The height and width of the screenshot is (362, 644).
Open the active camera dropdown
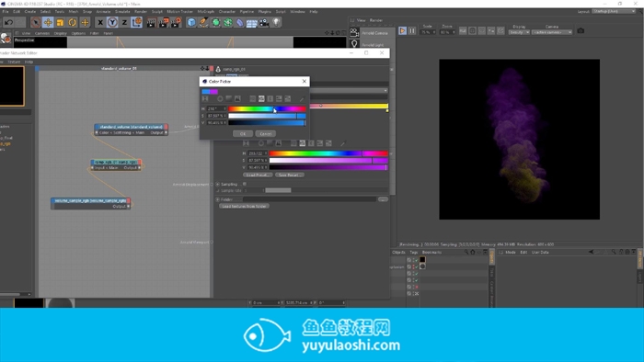point(552,32)
